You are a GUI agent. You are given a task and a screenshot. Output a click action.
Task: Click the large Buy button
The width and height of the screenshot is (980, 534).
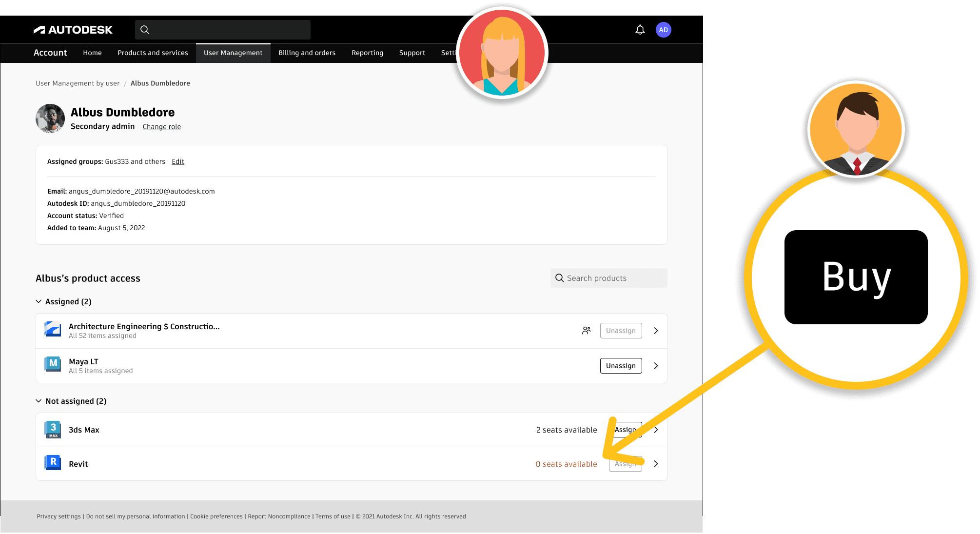856,277
